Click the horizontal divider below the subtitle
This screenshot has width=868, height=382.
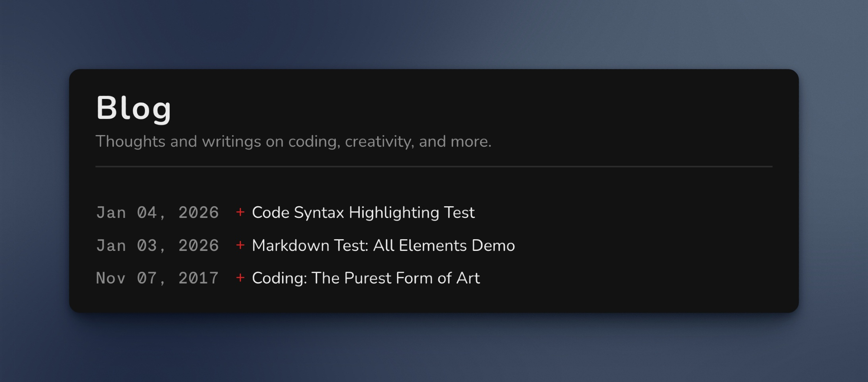tap(434, 166)
